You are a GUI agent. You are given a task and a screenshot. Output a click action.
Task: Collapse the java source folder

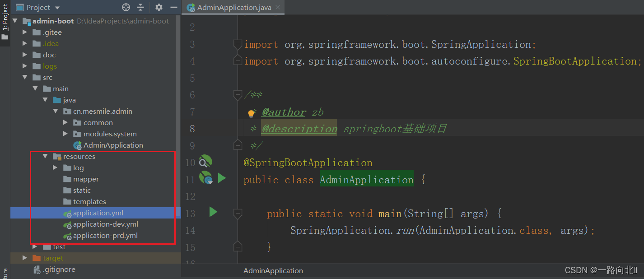coord(45,100)
